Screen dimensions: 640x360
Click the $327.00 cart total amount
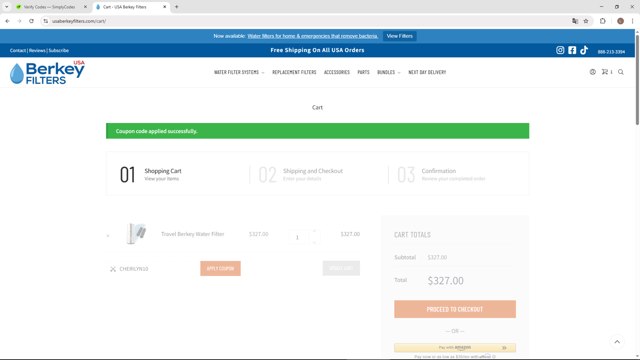(446, 281)
